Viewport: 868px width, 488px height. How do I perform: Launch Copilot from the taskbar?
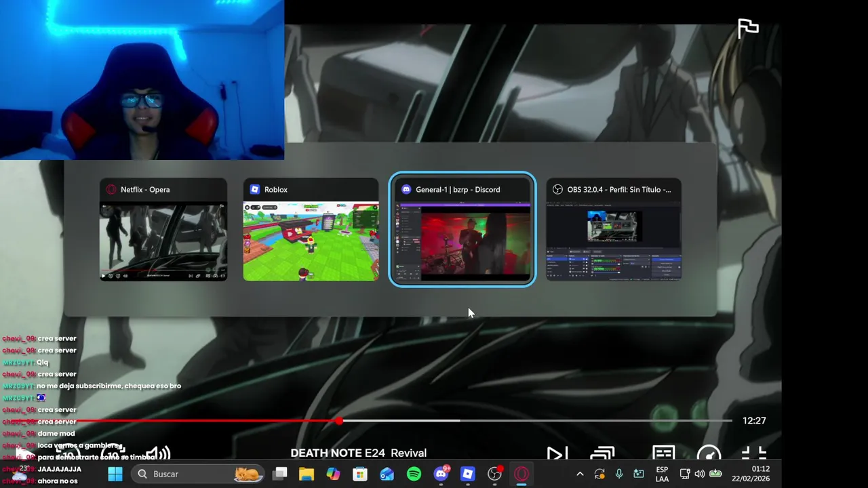pyautogui.click(x=333, y=474)
